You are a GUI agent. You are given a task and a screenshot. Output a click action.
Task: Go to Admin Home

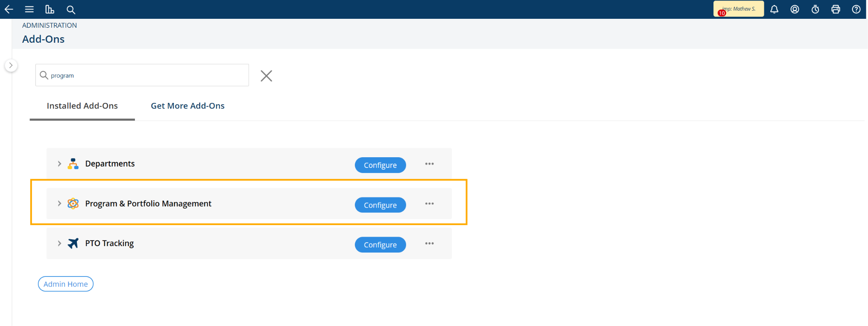tap(66, 284)
